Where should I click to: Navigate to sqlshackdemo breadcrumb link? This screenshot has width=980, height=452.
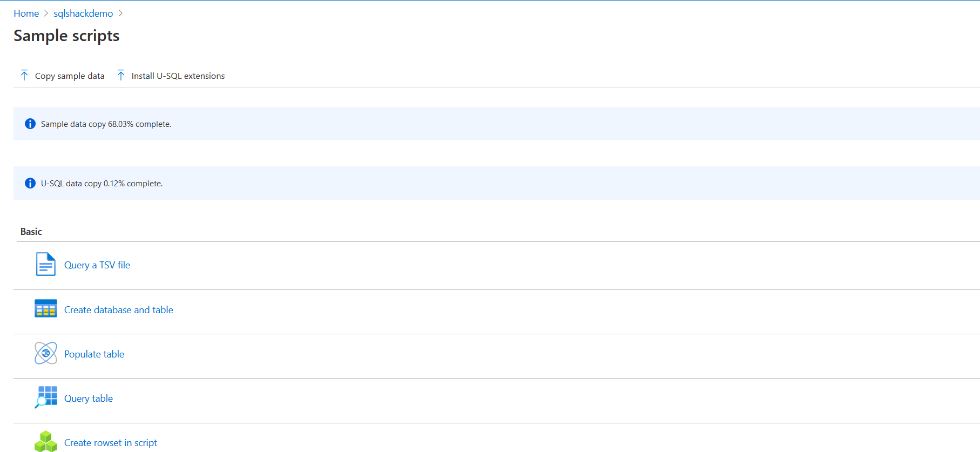83,14
